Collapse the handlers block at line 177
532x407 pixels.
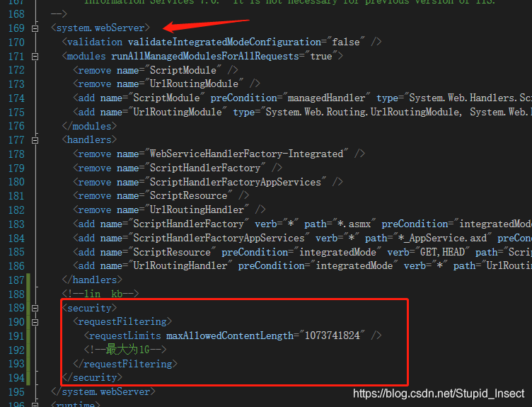(35, 140)
